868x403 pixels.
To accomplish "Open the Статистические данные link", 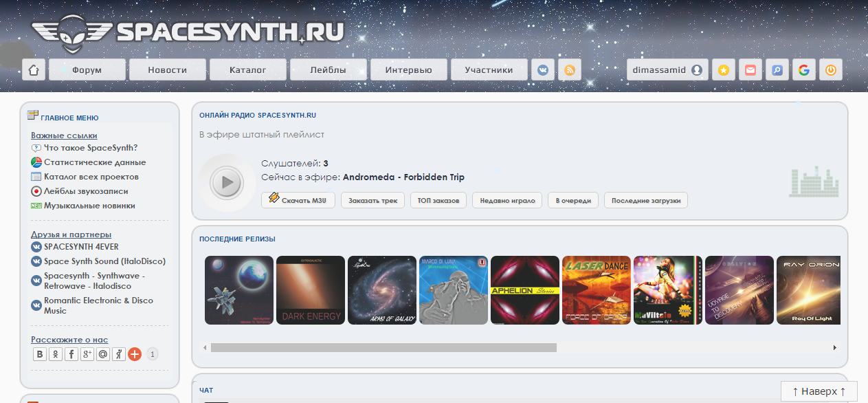I will point(95,162).
